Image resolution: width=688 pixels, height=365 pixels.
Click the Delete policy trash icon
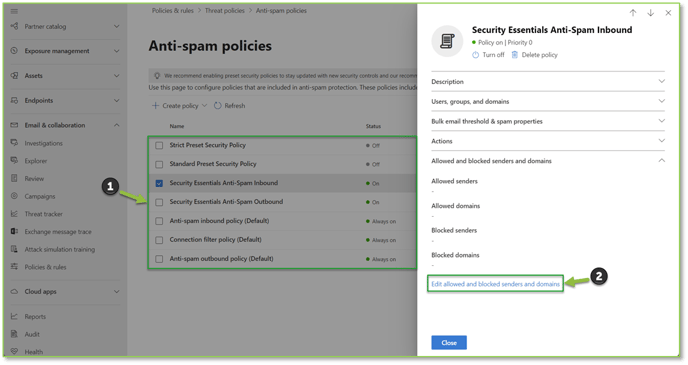515,55
